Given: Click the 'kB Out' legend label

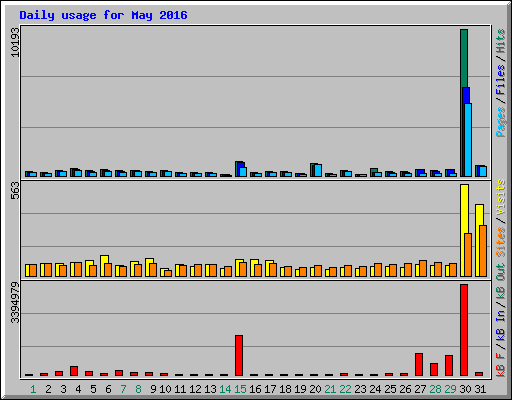Looking at the screenshot, I should [500, 281].
